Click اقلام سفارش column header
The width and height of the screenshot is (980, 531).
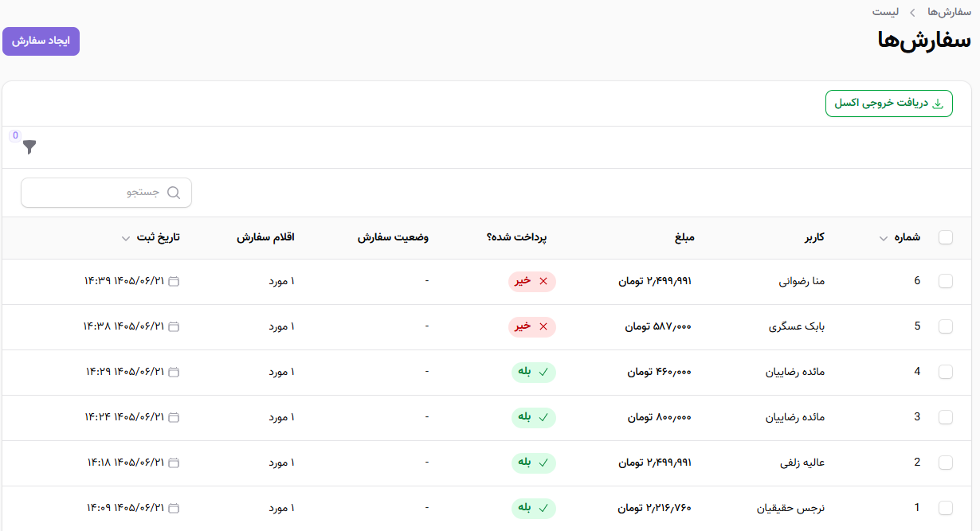point(265,237)
